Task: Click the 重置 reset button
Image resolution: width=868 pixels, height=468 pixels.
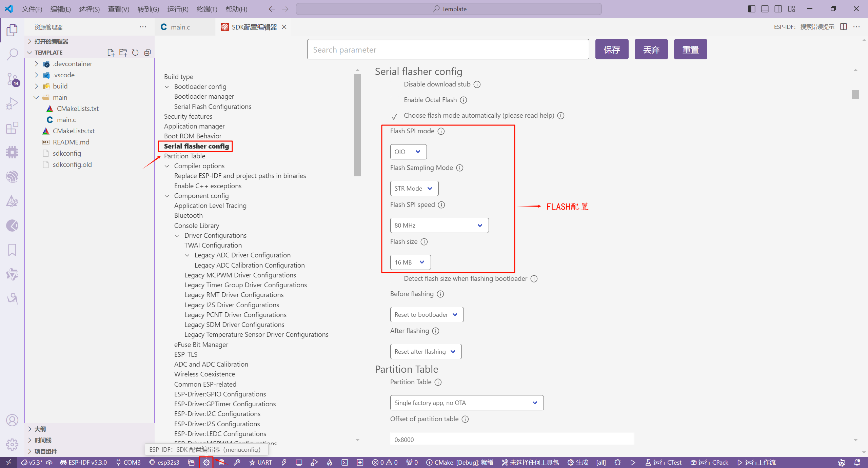Action: (690, 50)
